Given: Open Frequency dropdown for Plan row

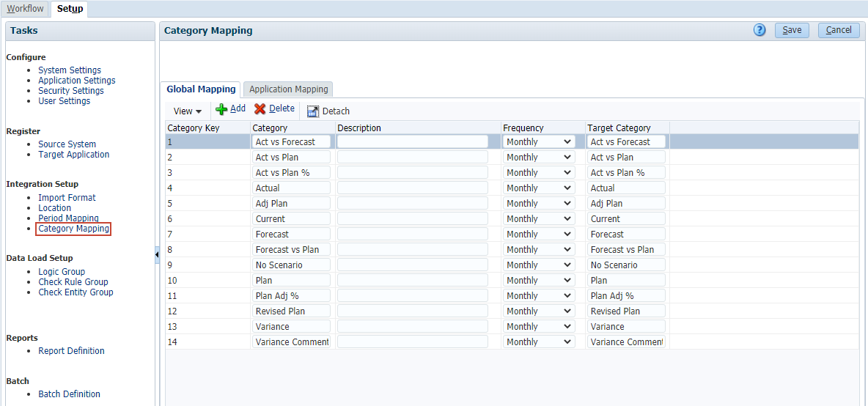Looking at the screenshot, I should click(x=540, y=281).
